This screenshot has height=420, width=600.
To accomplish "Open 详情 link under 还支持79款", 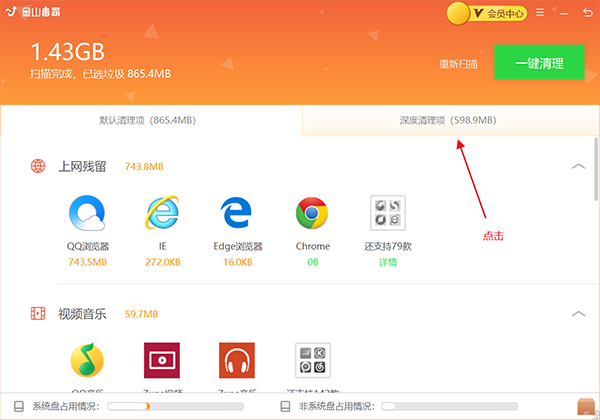I will click(x=388, y=262).
